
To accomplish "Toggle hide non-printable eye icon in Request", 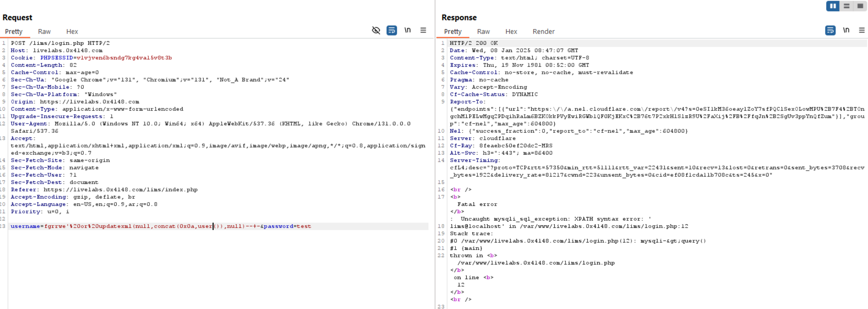I will (376, 30).
